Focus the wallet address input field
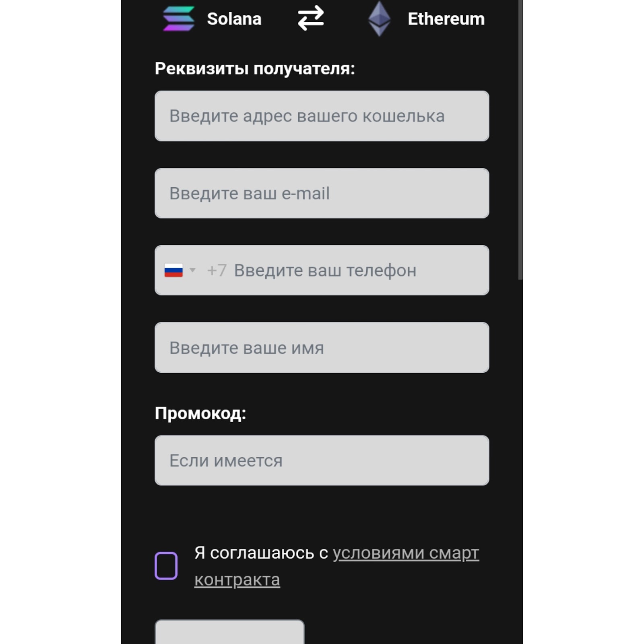This screenshot has width=644, height=644. (322, 116)
